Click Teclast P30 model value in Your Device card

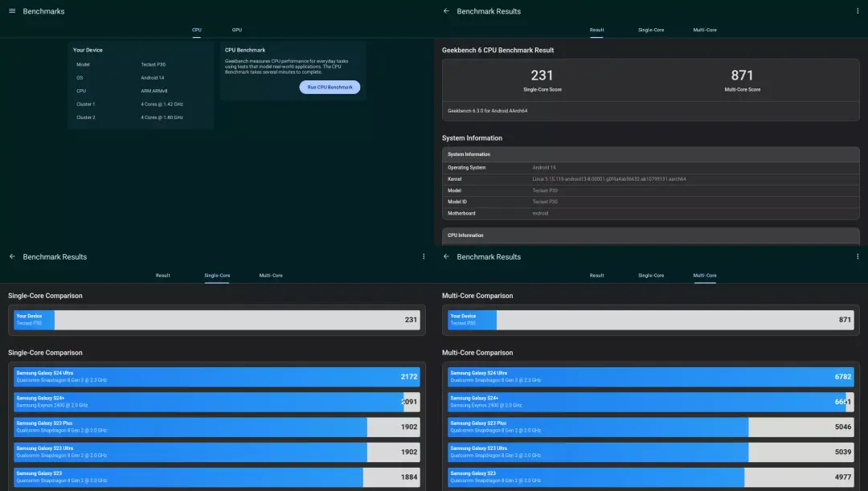pyautogui.click(x=154, y=65)
